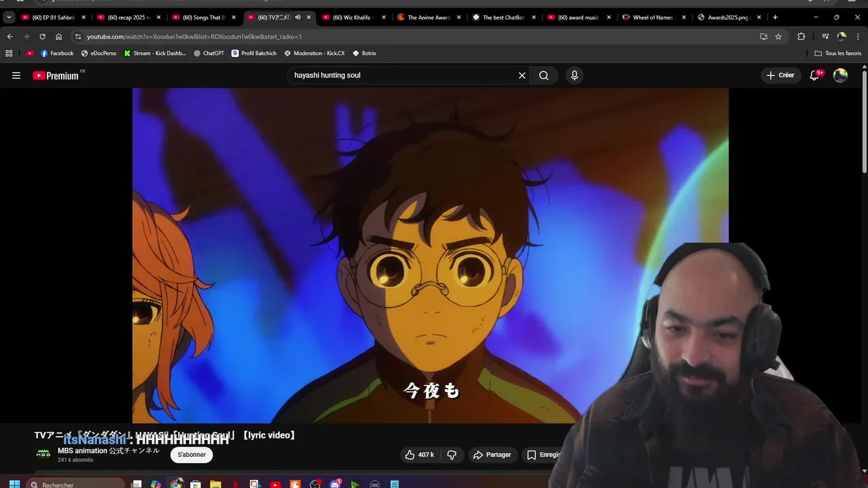
Task: View site information icon in address bar
Action: pyautogui.click(x=78, y=37)
